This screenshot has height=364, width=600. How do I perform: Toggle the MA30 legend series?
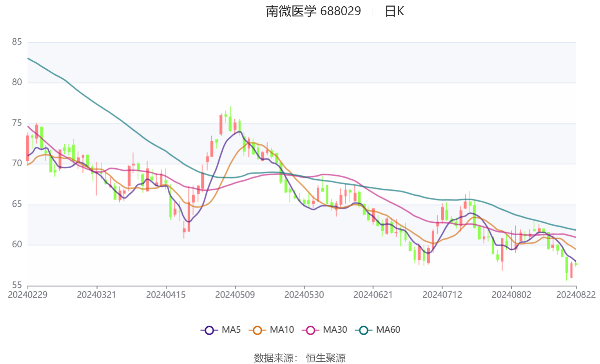324,330
